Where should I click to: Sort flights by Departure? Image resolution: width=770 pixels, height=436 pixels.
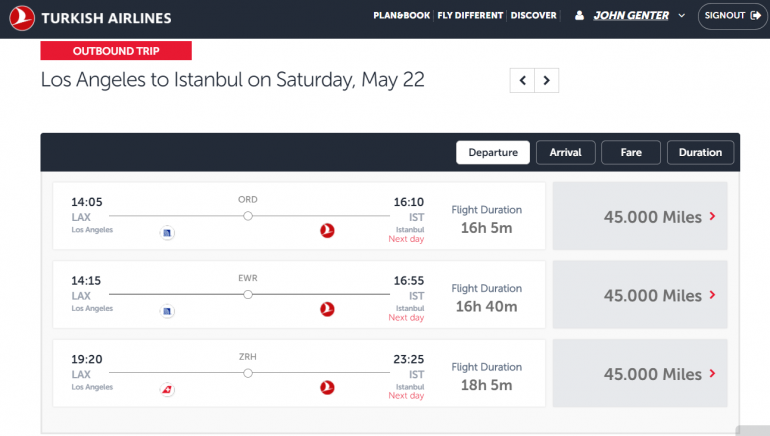[492, 152]
